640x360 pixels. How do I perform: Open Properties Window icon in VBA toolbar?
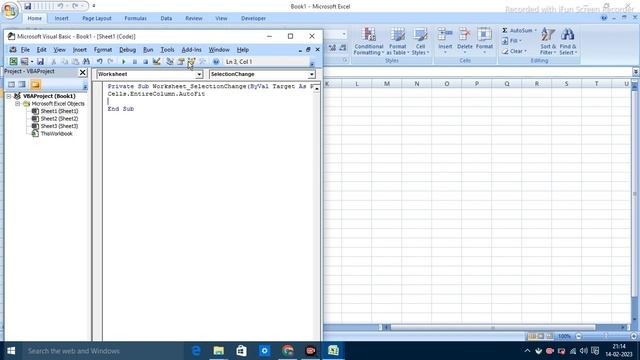click(181, 62)
